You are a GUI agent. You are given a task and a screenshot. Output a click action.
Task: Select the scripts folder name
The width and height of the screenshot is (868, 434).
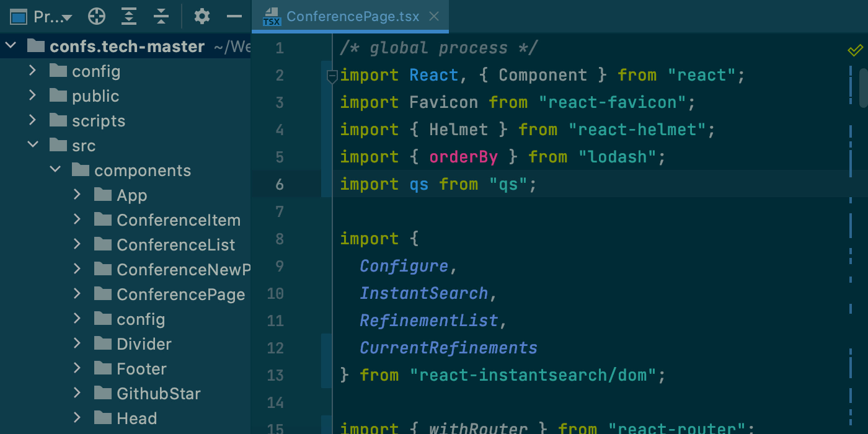99,121
